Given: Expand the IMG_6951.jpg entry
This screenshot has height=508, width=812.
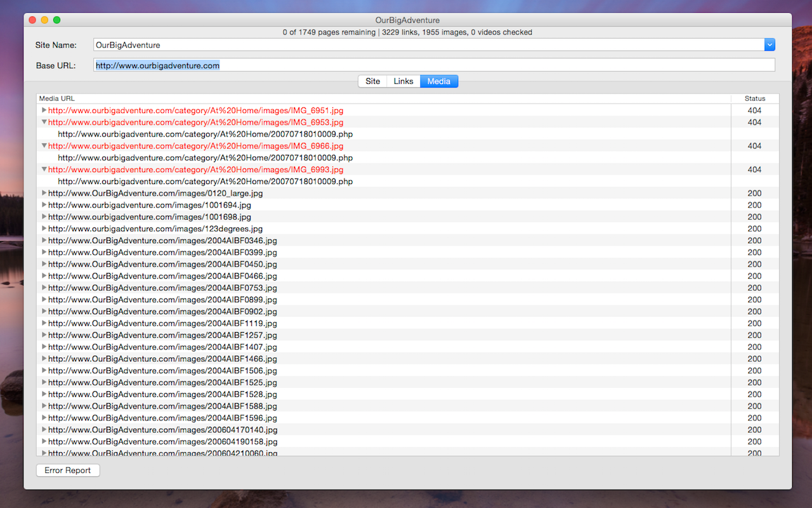Looking at the screenshot, I should coord(44,110).
